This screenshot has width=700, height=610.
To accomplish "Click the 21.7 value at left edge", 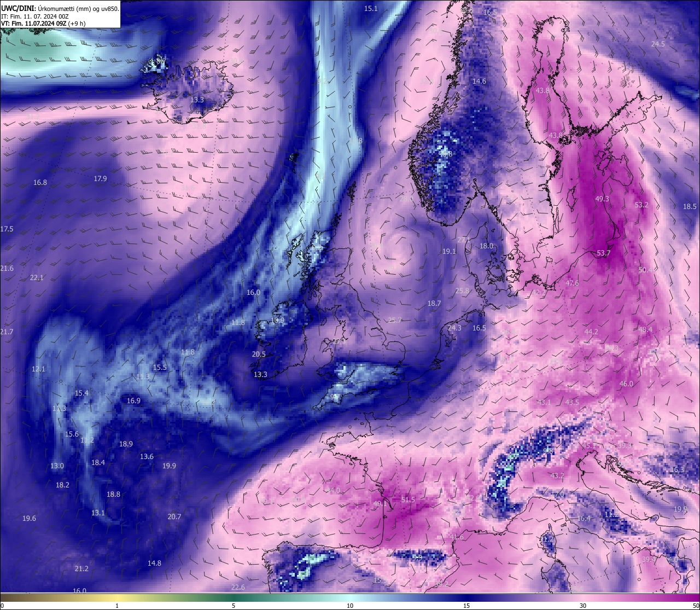I will (x=7, y=332).
